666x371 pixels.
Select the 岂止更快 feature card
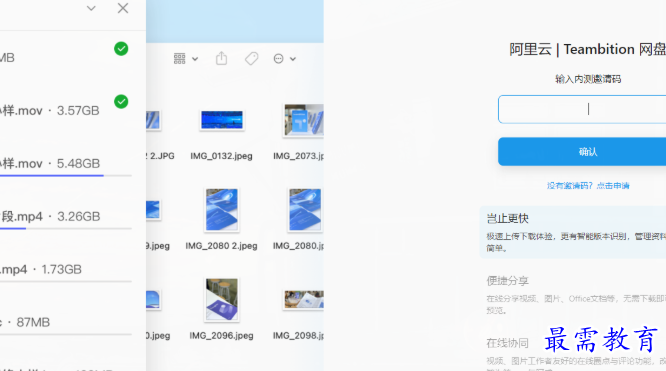click(x=573, y=232)
